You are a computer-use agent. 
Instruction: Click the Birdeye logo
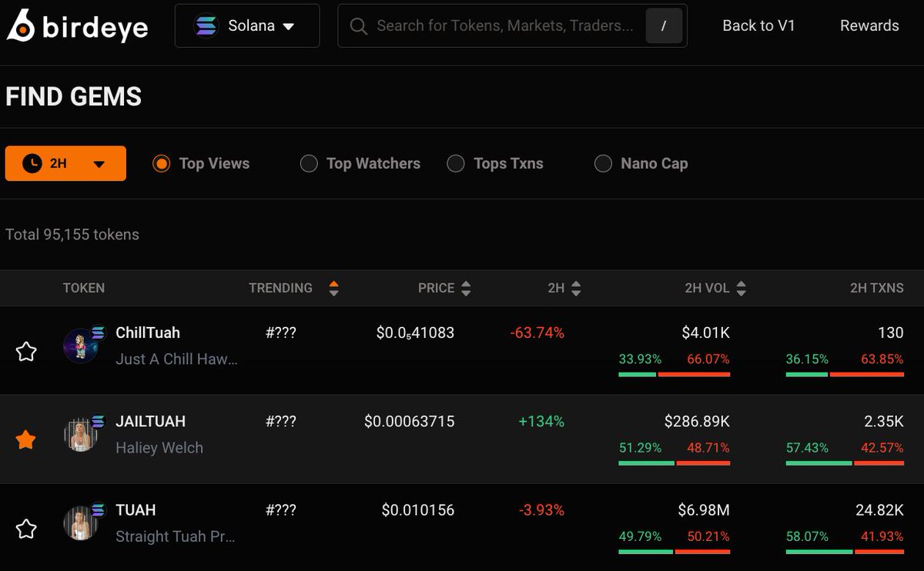point(77,25)
